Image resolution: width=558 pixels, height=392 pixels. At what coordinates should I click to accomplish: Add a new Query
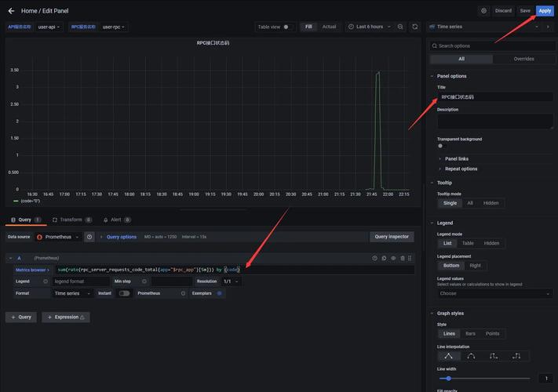click(21, 317)
